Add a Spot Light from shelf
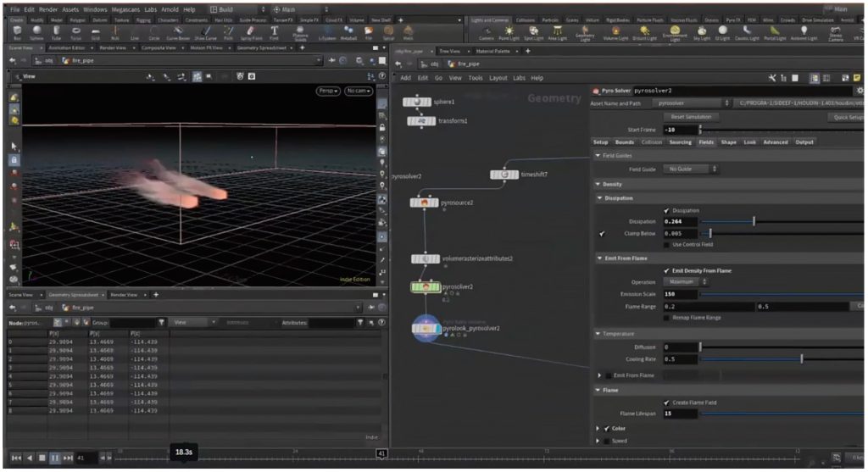 click(x=533, y=33)
